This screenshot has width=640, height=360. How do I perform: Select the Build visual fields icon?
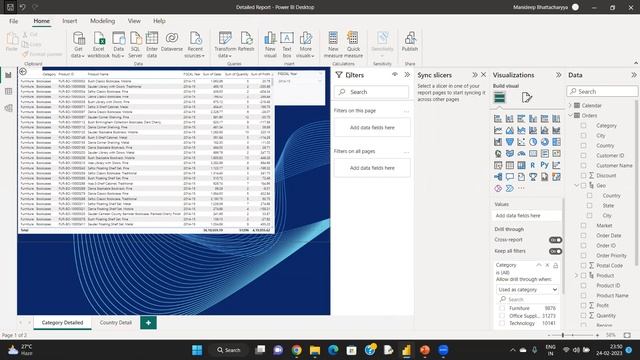coord(499,98)
